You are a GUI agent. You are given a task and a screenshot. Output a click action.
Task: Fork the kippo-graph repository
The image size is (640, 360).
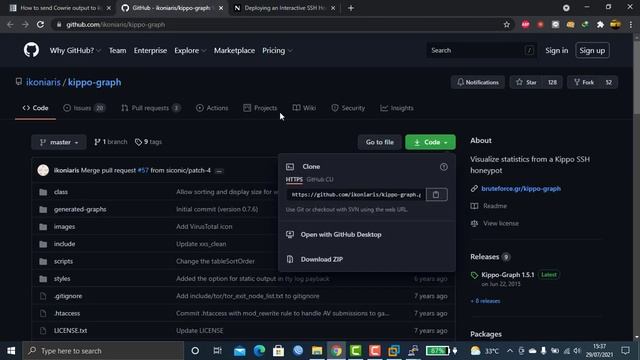point(584,82)
